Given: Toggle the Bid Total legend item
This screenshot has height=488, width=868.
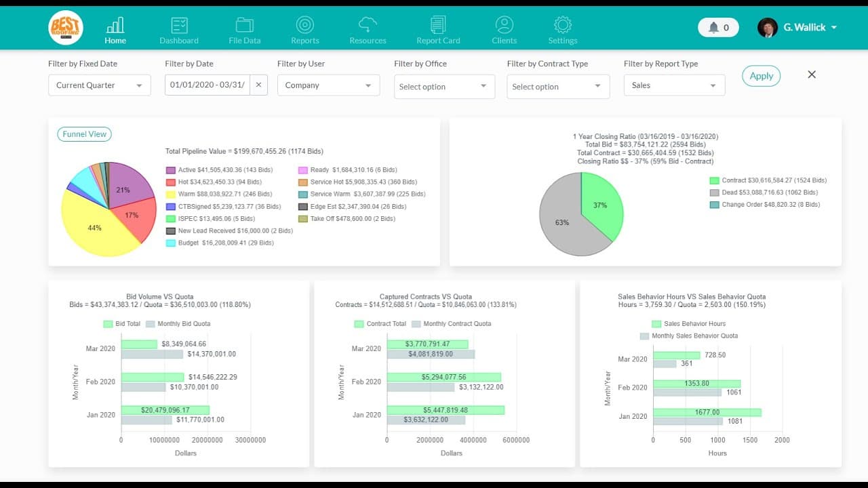Looking at the screenshot, I should click(x=122, y=324).
